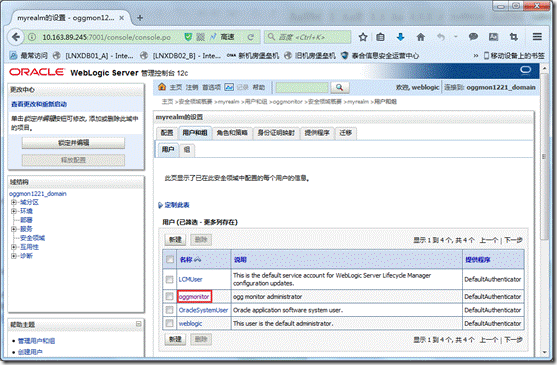
Task: Expand the 互用性 tree node
Action: coord(13,247)
